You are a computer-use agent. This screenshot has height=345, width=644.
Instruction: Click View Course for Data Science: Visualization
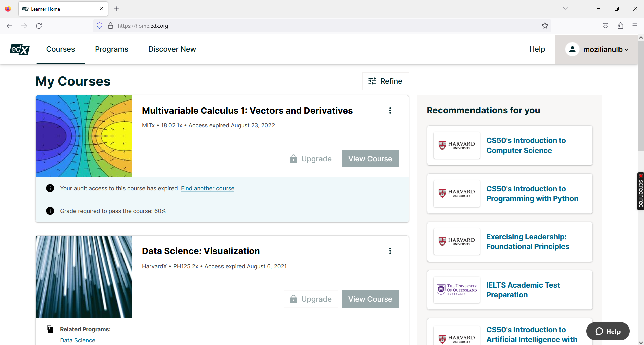(370, 299)
